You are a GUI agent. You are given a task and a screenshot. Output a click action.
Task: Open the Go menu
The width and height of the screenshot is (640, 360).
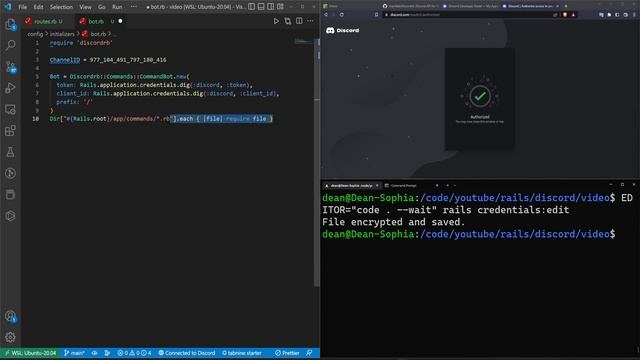pyautogui.click(x=102, y=7)
